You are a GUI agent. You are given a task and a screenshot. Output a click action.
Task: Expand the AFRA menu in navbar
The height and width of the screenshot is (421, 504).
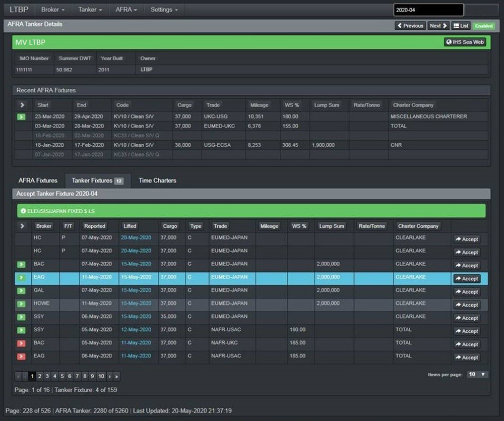tap(126, 10)
